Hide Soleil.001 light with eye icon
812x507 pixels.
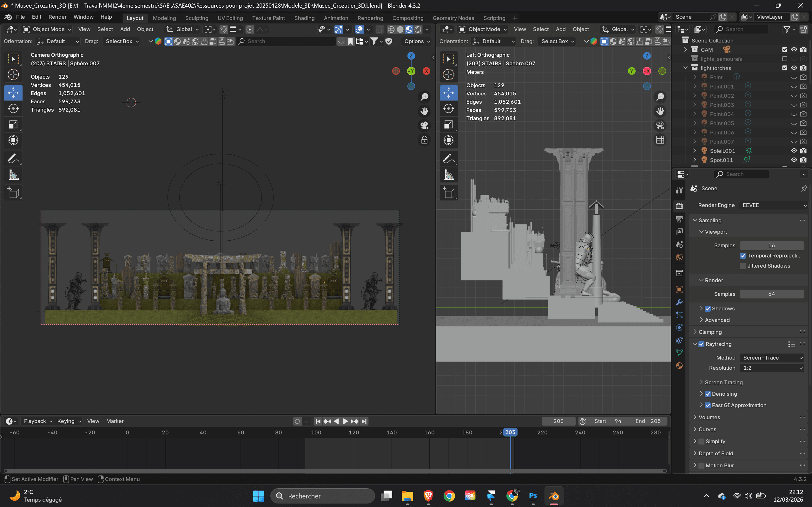click(794, 151)
